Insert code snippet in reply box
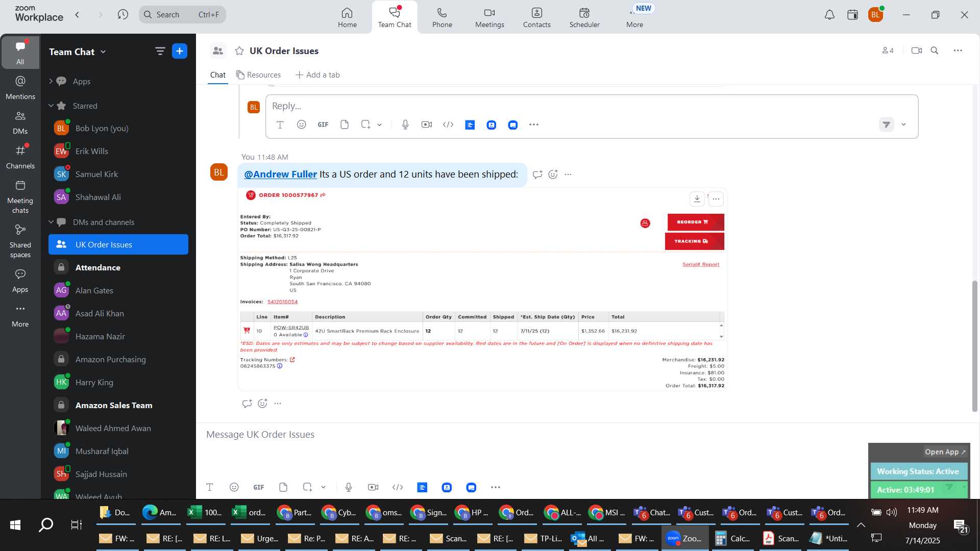Screen dimensions: 980x551 [x=448, y=124]
